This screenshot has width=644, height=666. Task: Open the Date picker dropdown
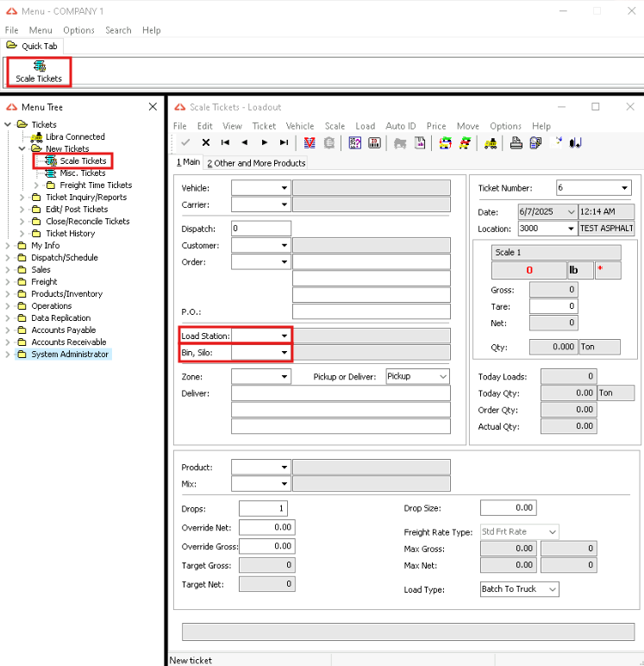[x=571, y=212]
